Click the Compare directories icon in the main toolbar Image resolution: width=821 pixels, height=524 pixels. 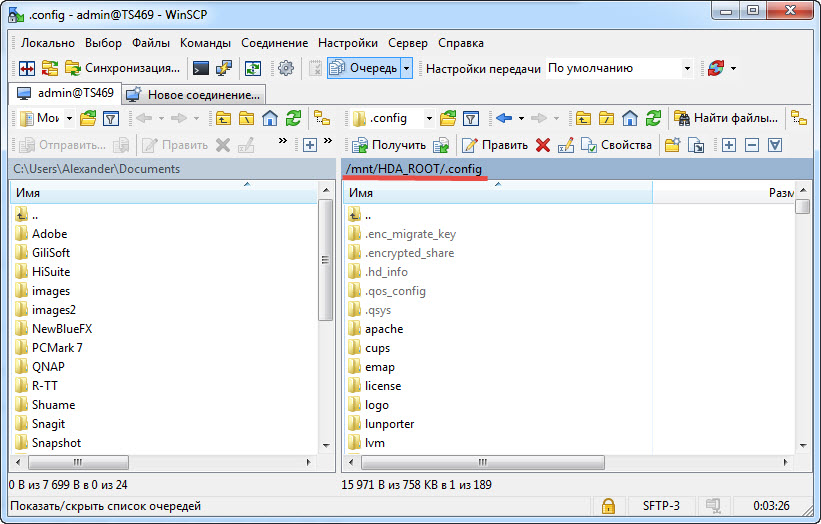click(x=27, y=68)
